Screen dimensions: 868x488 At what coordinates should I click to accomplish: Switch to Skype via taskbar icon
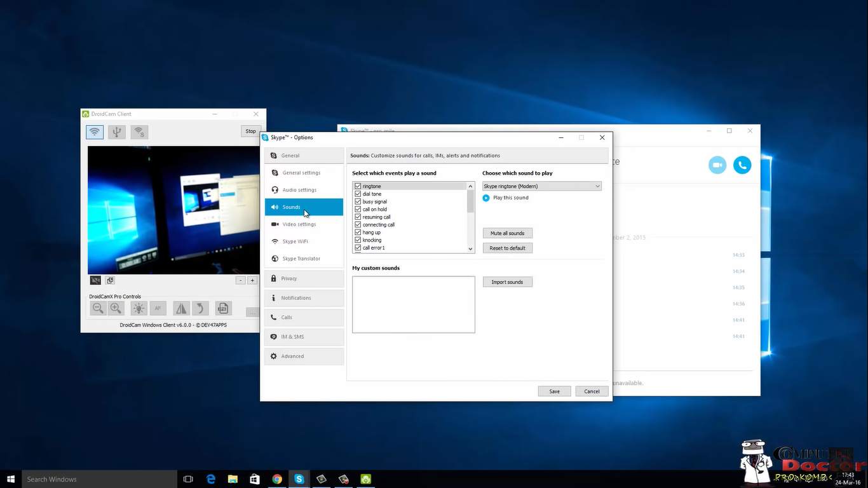[299, 479]
